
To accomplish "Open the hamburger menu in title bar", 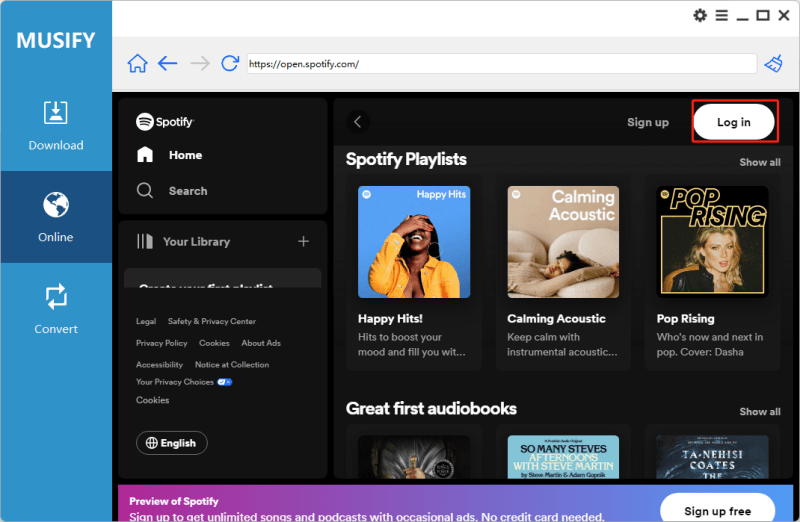I will pyautogui.click(x=721, y=15).
